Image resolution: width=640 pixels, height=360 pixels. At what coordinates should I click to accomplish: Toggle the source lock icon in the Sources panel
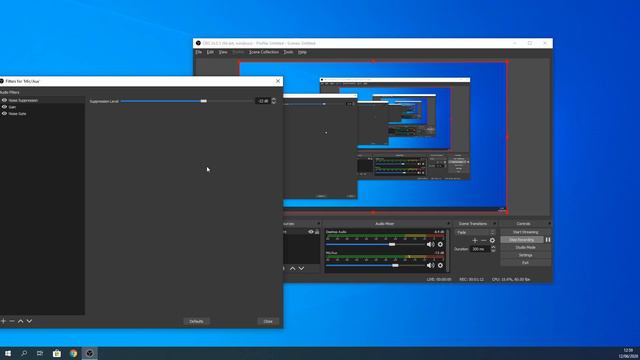coord(317,232)
